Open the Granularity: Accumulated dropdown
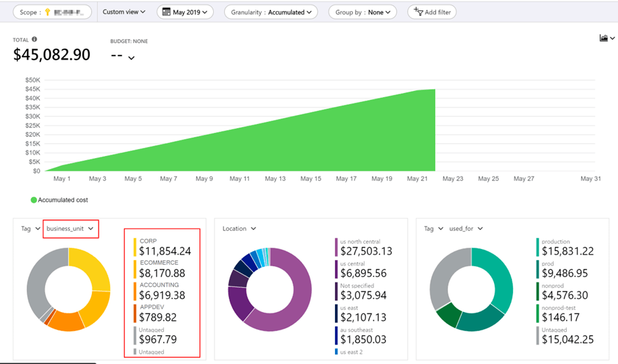 click(271, 12)
